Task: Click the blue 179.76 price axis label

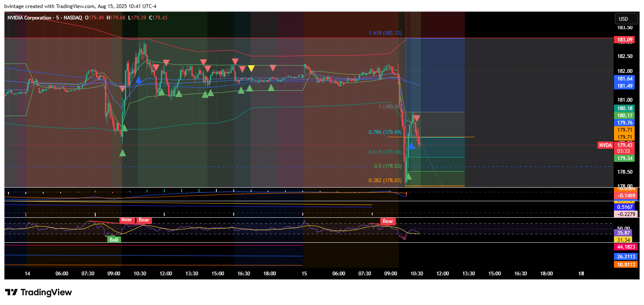Action: [x=625, y=123]
